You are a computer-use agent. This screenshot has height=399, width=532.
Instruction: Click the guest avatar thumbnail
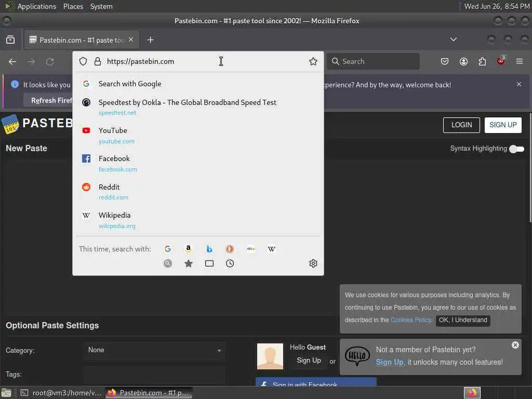[270, 356]
